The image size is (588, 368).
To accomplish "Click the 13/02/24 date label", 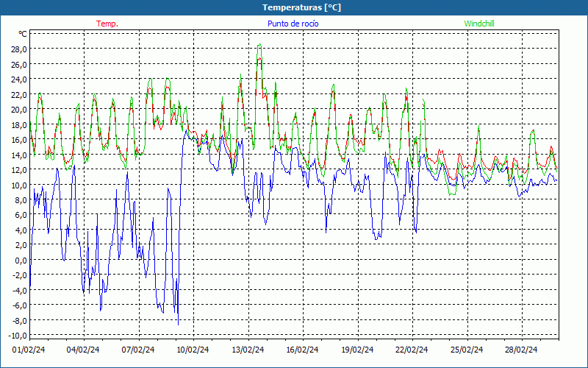I will [x=248, y=350].
